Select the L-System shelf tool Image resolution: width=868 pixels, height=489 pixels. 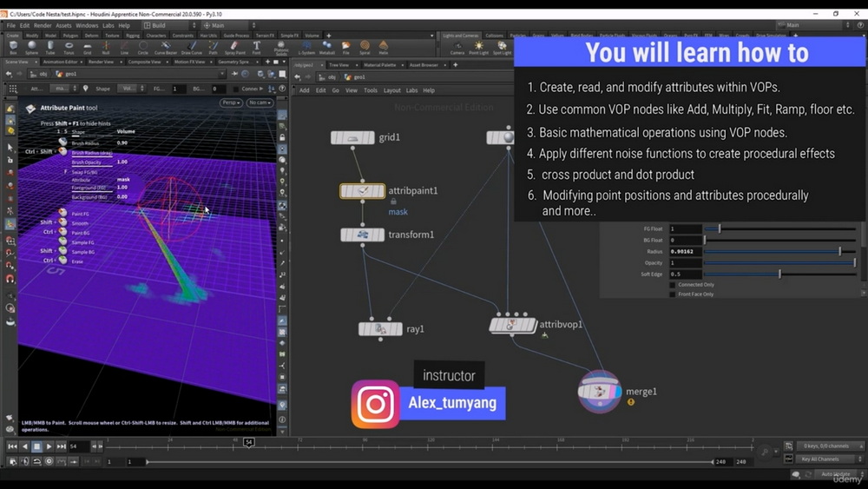(x=306, y=48)
